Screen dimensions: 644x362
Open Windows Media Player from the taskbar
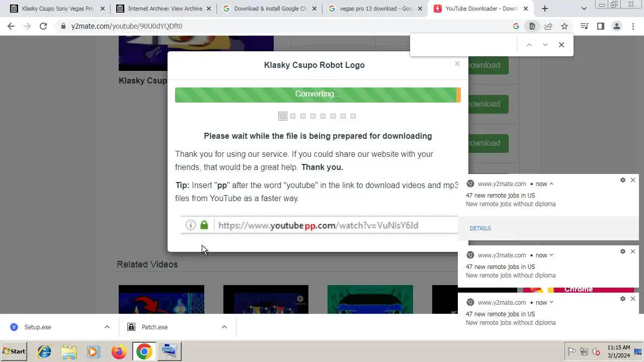coord(94,351)
